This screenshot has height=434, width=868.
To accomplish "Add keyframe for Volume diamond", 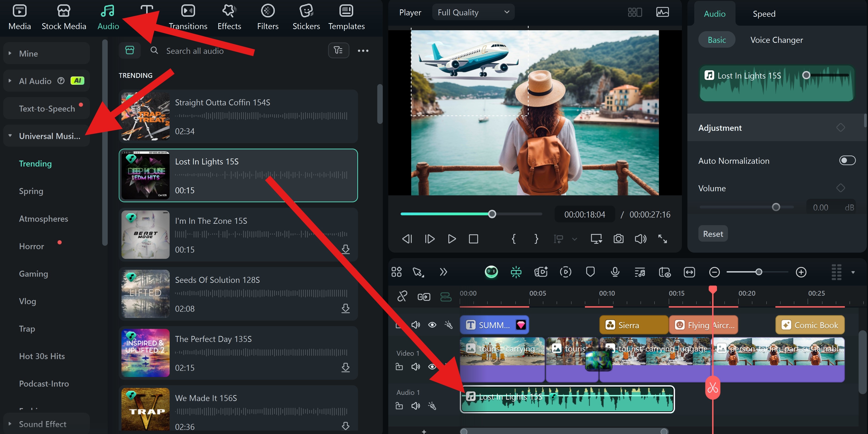I will pos(840,188).
